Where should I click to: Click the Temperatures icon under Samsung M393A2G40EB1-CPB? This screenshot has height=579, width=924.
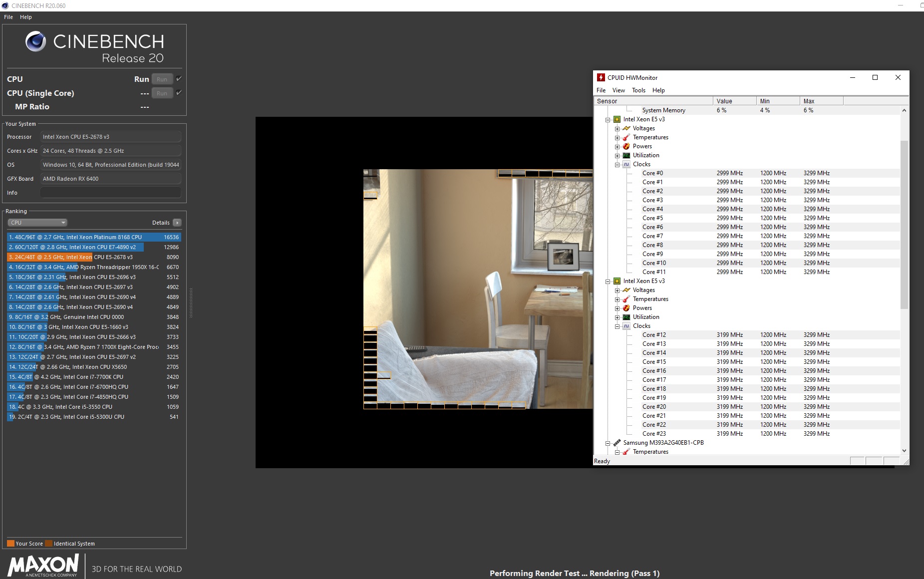point(626,452)
